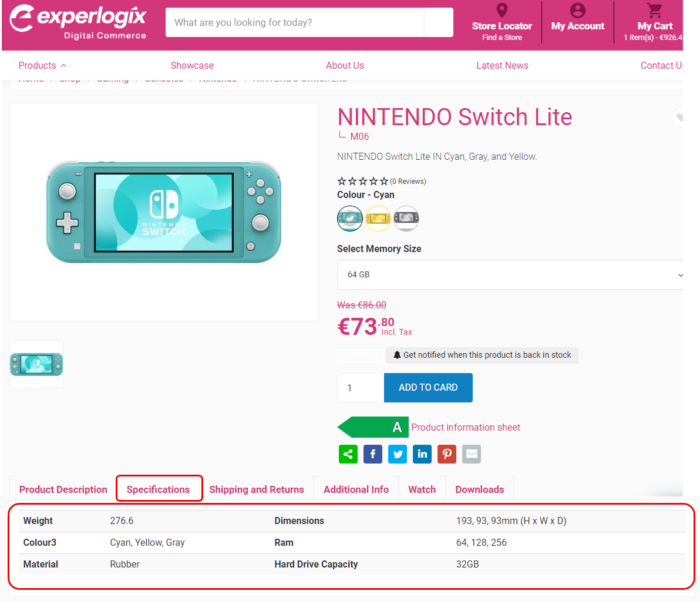This screenshot has width=700, height=601.
Task: Click the Store Locator pin icon
Action: pos(502,11)
